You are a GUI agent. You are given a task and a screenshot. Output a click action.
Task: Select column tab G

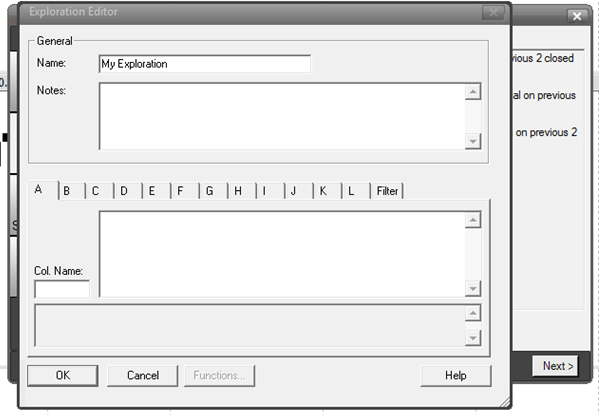click(x=214, y=190)
